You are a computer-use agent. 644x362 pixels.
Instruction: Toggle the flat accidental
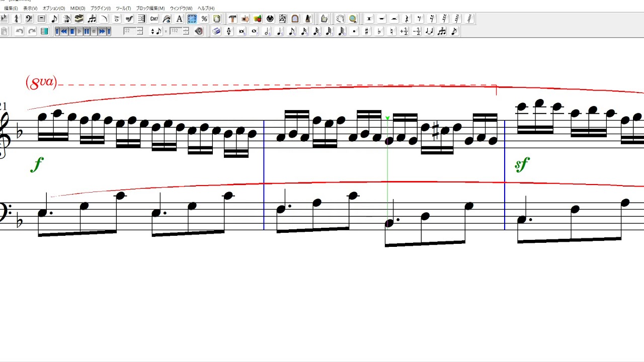point(379,31)
